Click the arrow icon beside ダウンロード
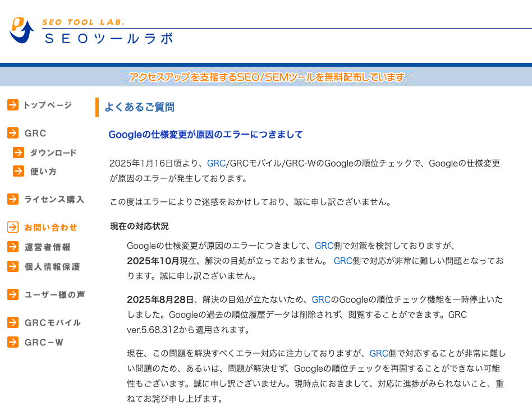Viewport: 532px width, 411px height. coord(18,152)
